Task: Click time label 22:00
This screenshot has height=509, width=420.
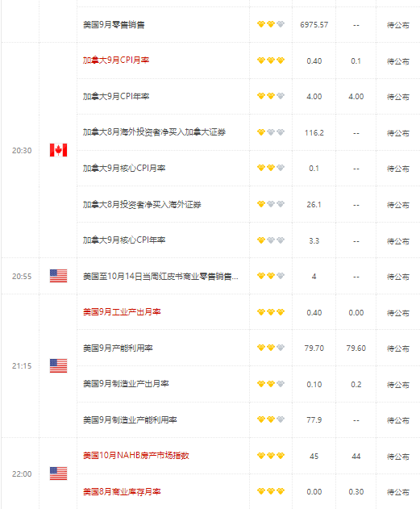Action: (x=22, y=474)
